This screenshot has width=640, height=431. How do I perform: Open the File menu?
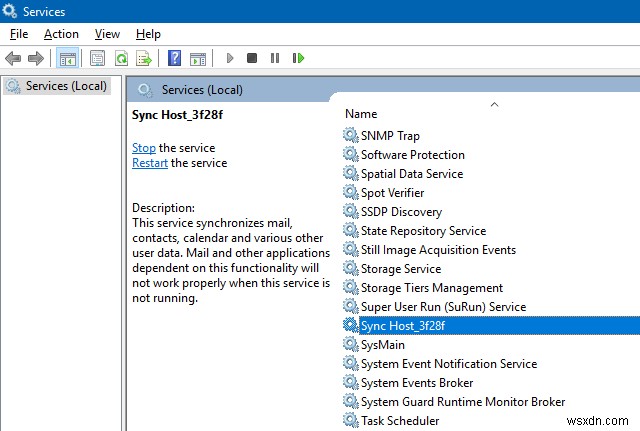[x=19, y=34]
